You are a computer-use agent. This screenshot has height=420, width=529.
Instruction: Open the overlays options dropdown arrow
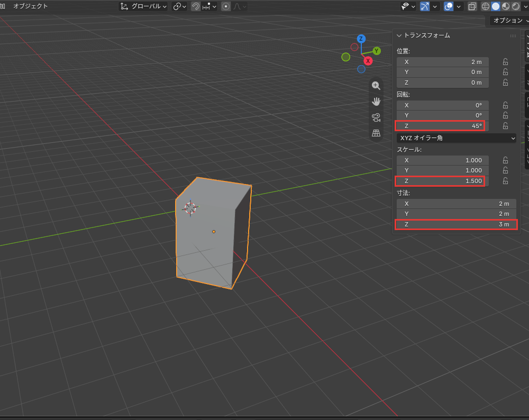(459, 6)
